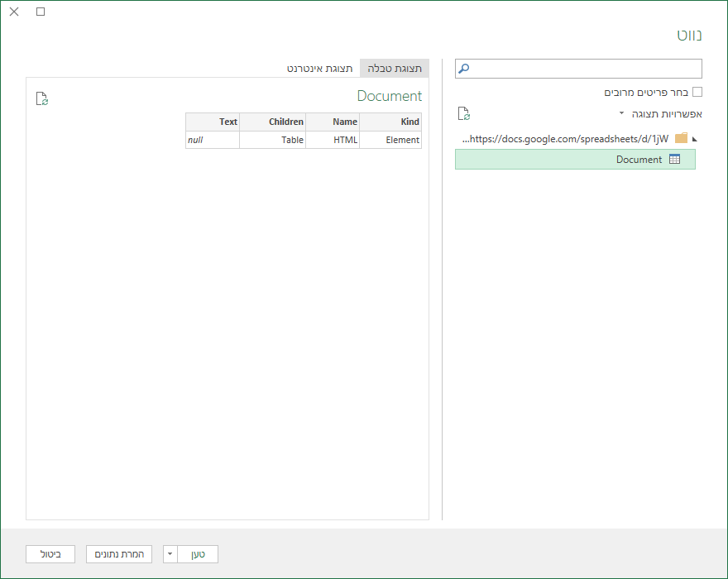This screenshot has width=728, height=579.
Task: Switch to the תצוגת טבלה tab
Action: (x=395, y=69)
